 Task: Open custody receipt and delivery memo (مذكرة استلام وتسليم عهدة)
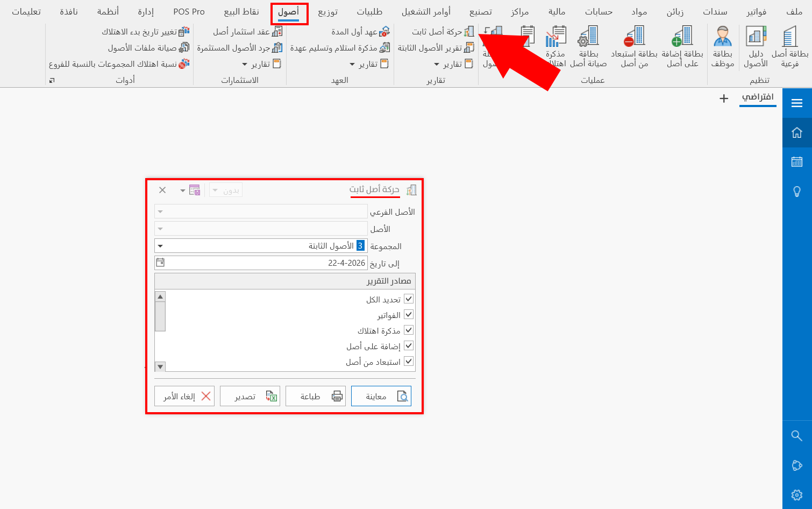[340, 48]
